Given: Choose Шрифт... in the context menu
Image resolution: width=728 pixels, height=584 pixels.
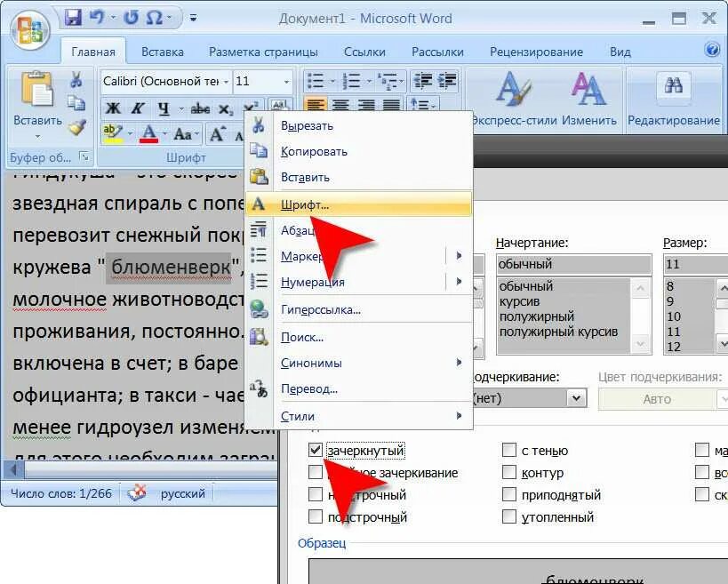Looking at the screenshot, I should 358,204.
